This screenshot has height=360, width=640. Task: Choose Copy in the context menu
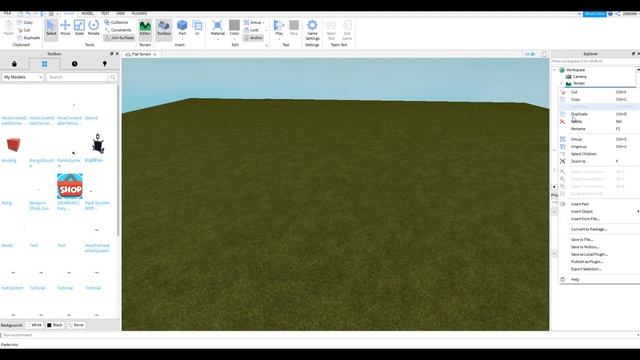click(599, 99)
